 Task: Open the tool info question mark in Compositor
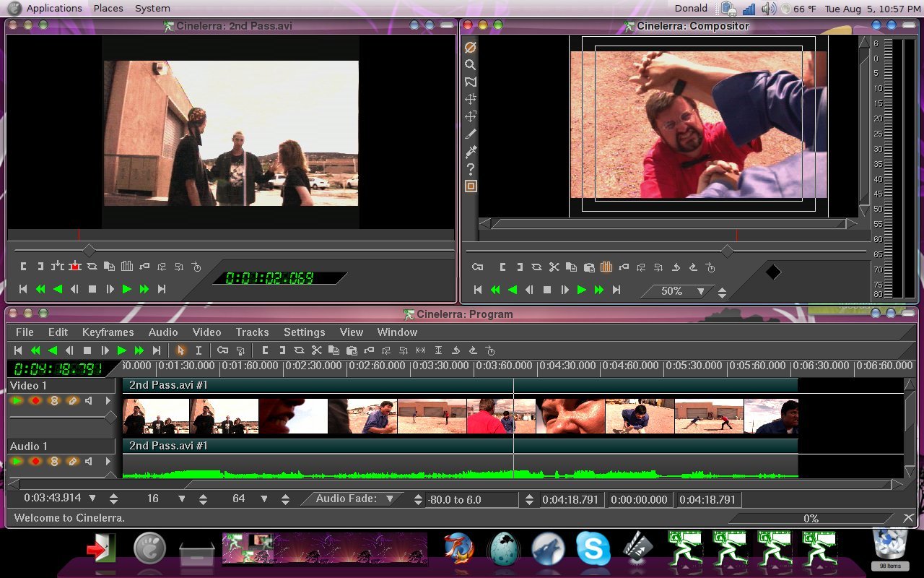[x=471, y=169]
